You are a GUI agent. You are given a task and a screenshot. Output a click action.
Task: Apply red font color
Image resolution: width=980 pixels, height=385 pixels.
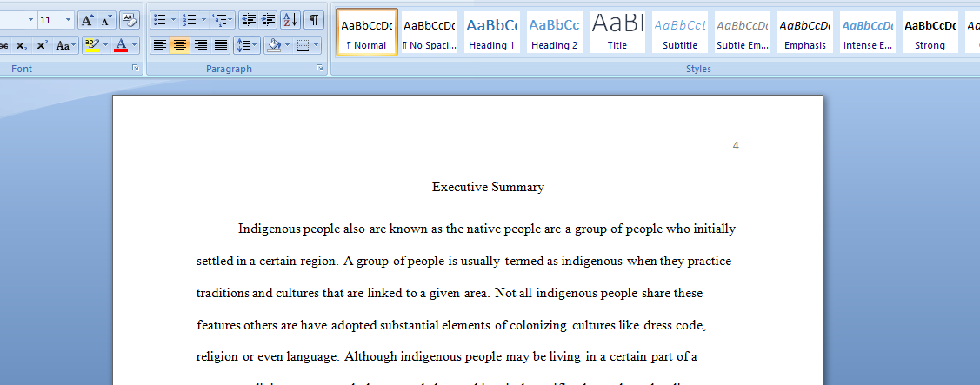pos(121,45)
